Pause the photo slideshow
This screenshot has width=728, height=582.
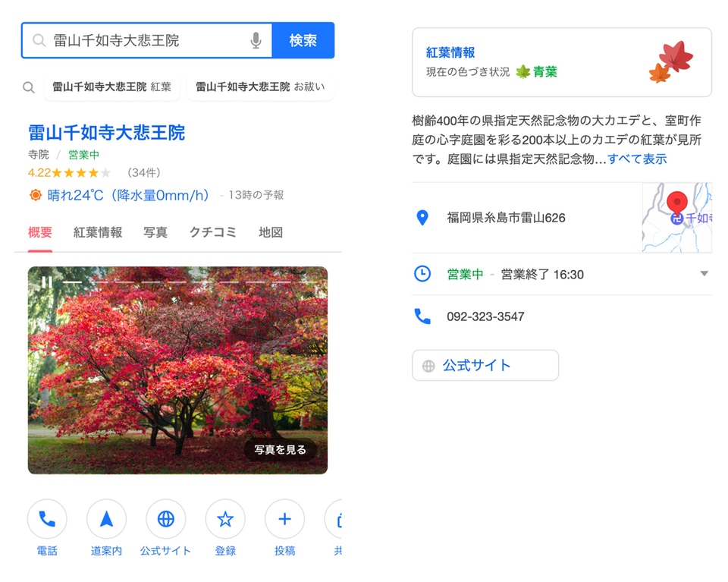coord(46,282)
